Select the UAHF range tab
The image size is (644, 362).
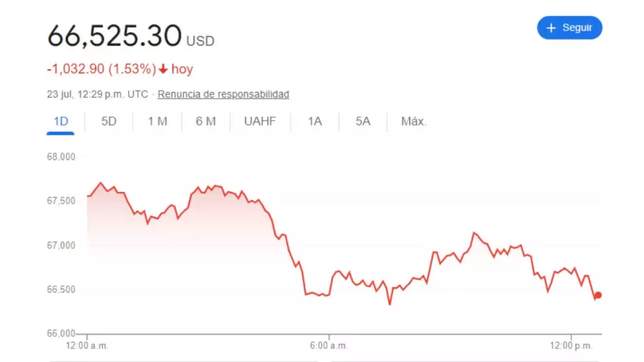click(260, 121)
